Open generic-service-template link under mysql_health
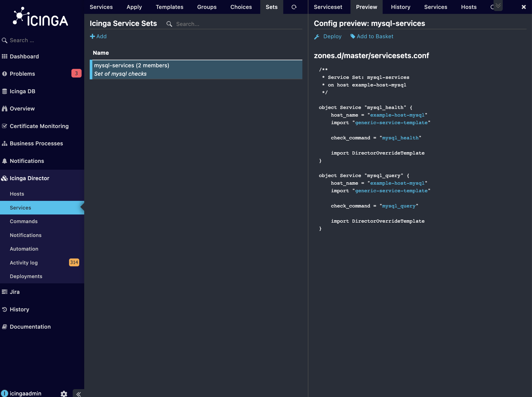532x397 pixels. pyautogui.click(x=391, y=123)
